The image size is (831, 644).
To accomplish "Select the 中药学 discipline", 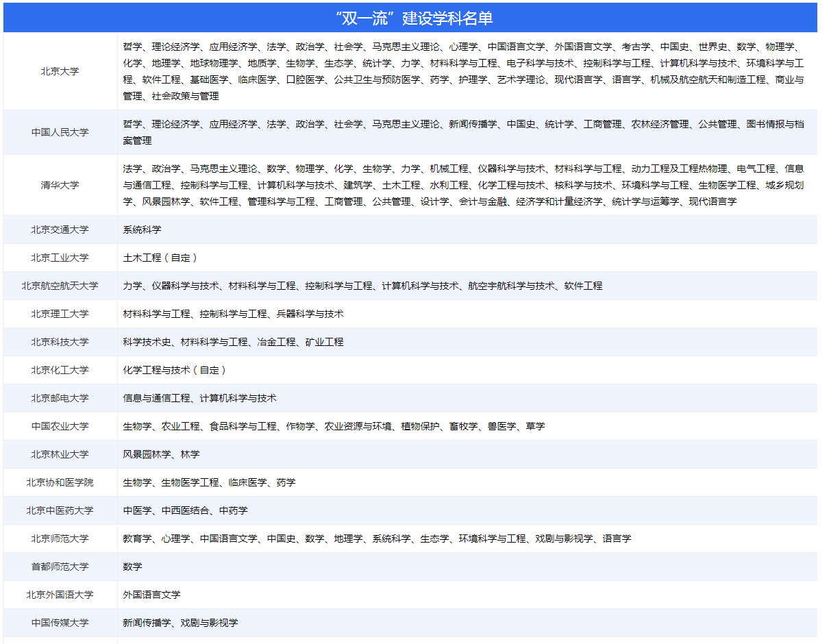I will click(234, 510).
